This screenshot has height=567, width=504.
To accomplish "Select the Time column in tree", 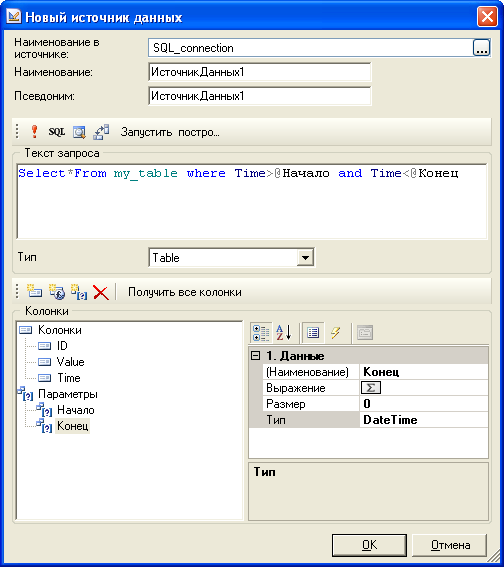I will tap(69, 378).
